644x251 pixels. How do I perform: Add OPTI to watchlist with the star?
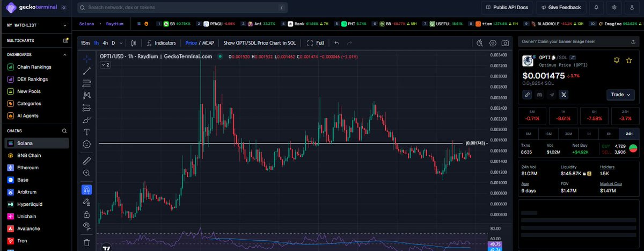(x=629, y=61)
